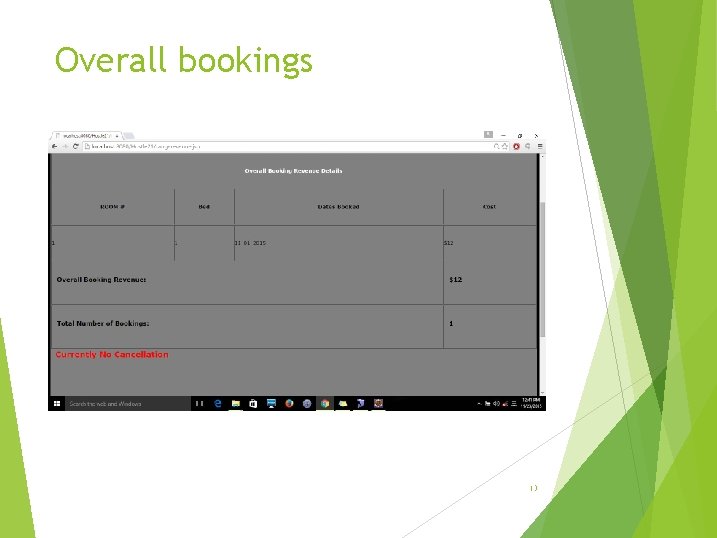This screenshot has height=538, width=717.
Task: Click the Overall Booking Revenue label
Action: [102, 279]
